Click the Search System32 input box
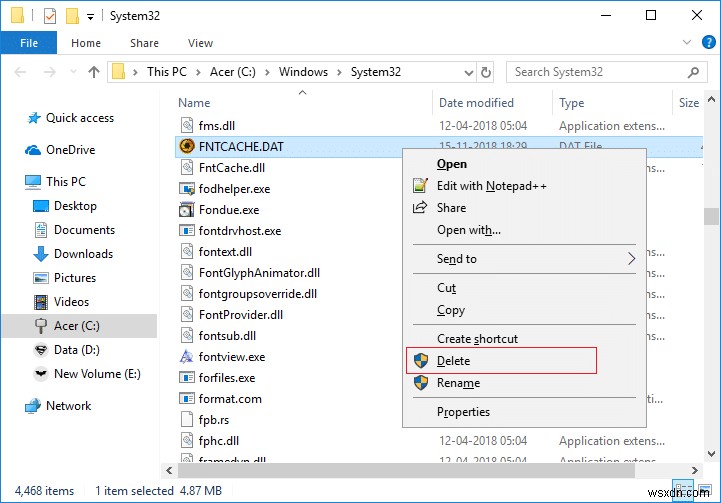The width and height of the screenshot is (721, 503). coord(602,72)
